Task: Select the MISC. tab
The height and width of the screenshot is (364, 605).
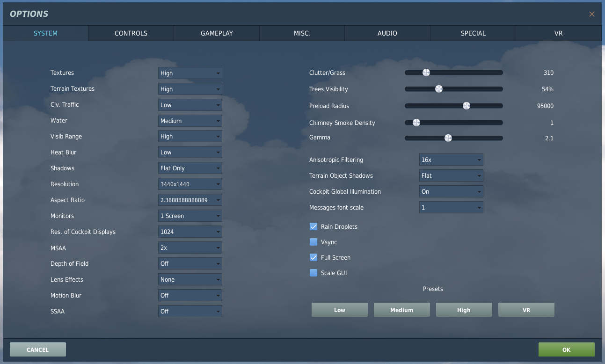Action: [302, 33]
